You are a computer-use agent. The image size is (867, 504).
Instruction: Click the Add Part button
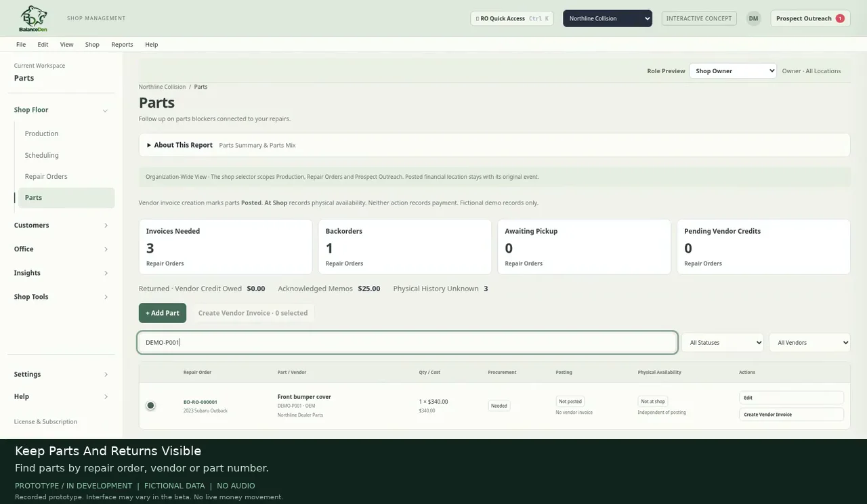point(163,313)
